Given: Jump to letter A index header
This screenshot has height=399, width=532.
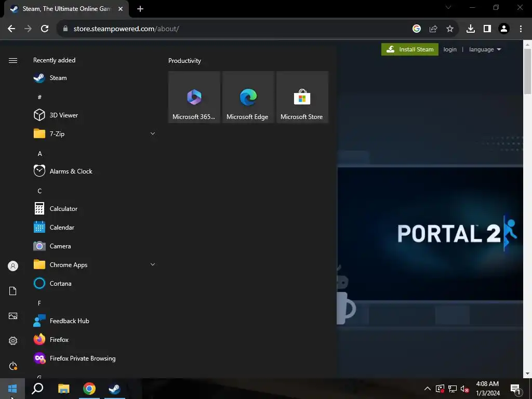Looking at the screenshot, I should (39, 154).
